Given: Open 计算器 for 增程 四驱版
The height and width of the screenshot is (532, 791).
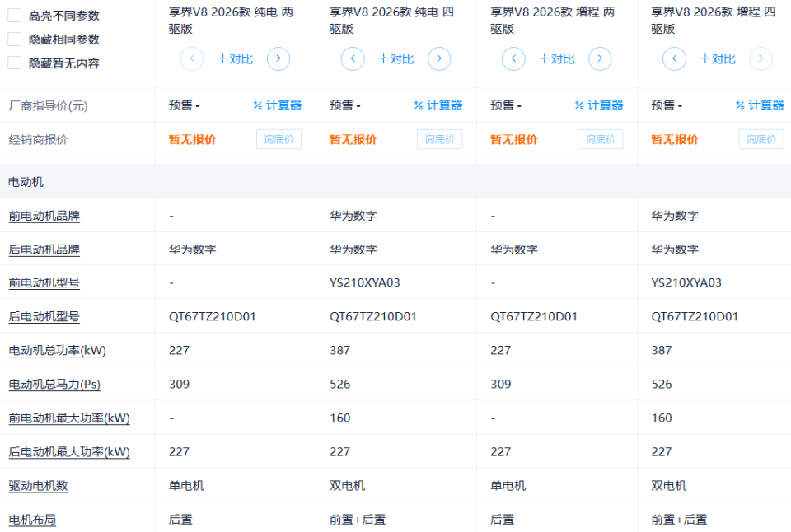Looking at the screenshot, I should [x=760, y=105].
